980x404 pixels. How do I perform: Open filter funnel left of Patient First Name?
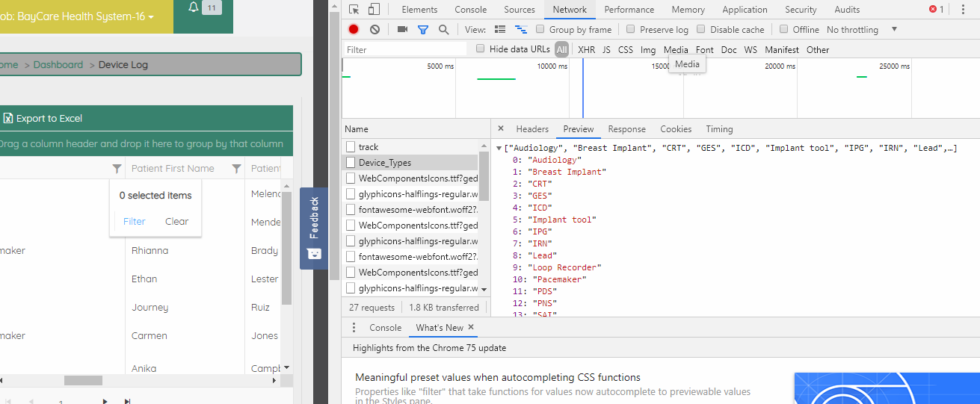pos(116,169)
